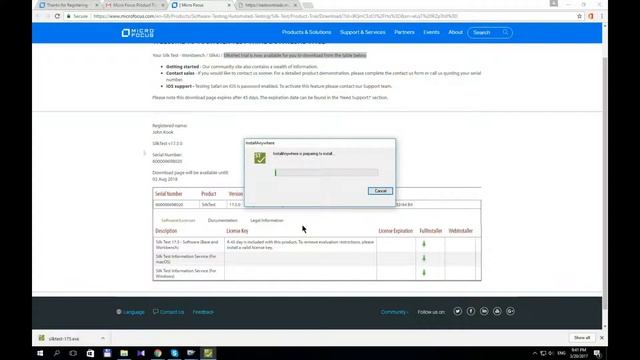Open the downloaded silktest-175.exe item
The width and height of the screenshot is (640, 360).
64,338
